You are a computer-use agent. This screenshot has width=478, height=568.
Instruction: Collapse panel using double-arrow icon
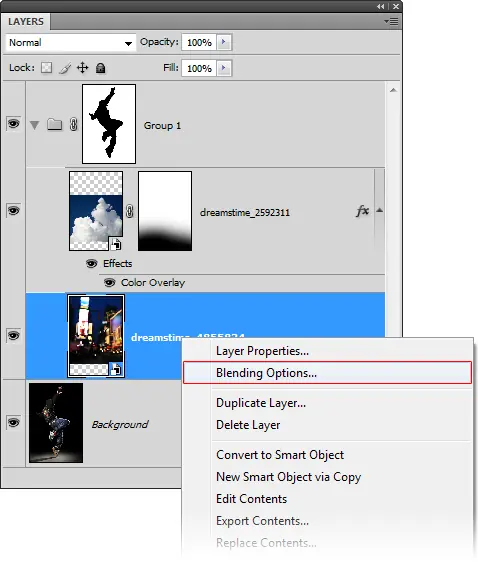coord(380,7)
